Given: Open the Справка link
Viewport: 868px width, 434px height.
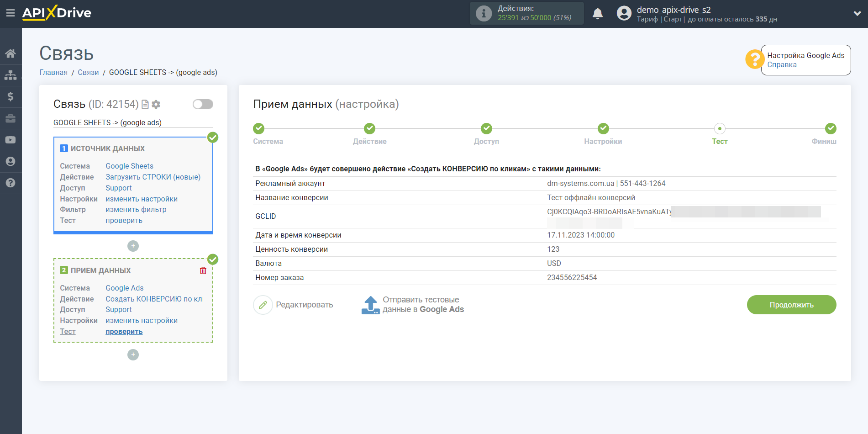Looking at the screenshot, I should [x=782, y=65].
